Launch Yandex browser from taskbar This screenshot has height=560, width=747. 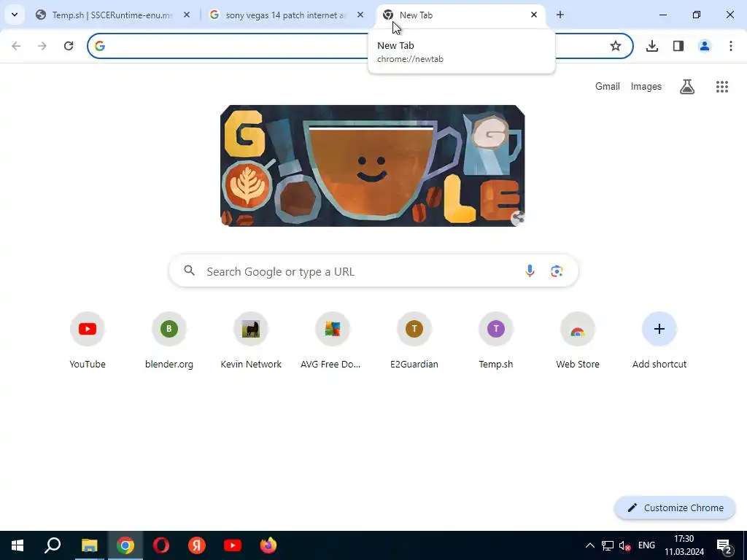pyautogui.click(x=197, y=545)
